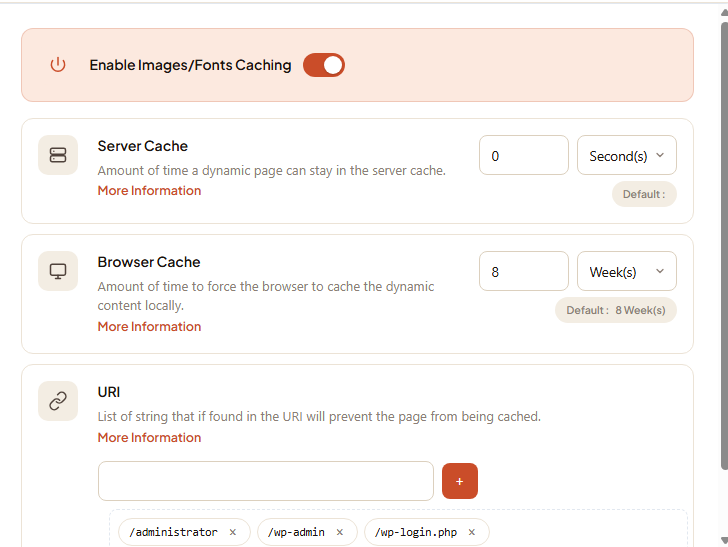Viewport: 728px width, 547px height.
Task: Open the Week(s) unit dropdown
Action: 627,271
